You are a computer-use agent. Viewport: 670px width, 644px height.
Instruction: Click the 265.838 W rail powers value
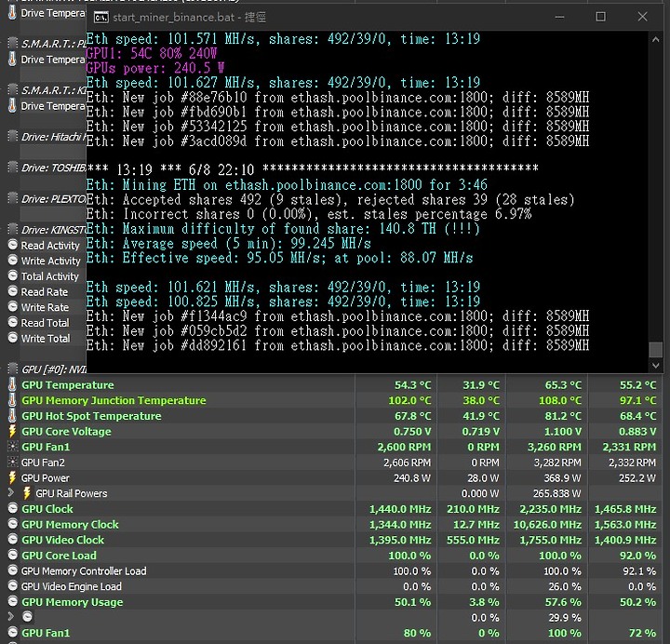pos(556,493)
